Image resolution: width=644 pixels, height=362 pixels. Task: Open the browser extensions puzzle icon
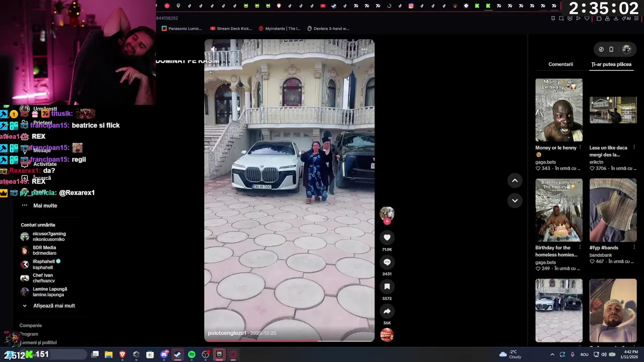[x=599, y=19]
